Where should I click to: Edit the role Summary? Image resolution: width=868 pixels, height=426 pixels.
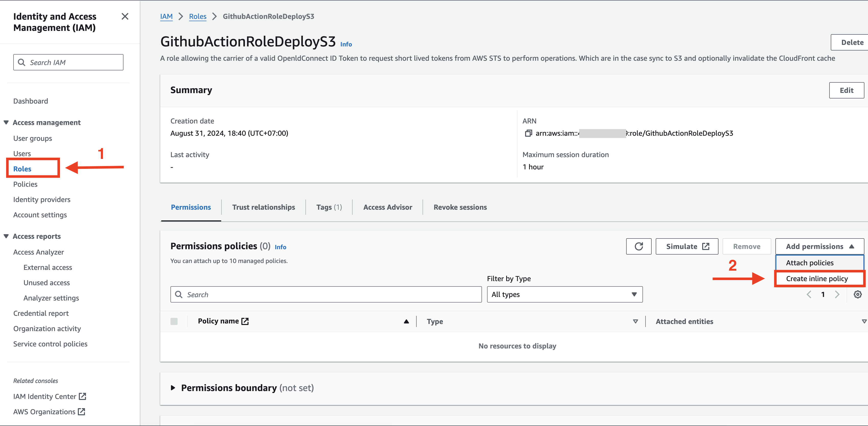[846, 90]
